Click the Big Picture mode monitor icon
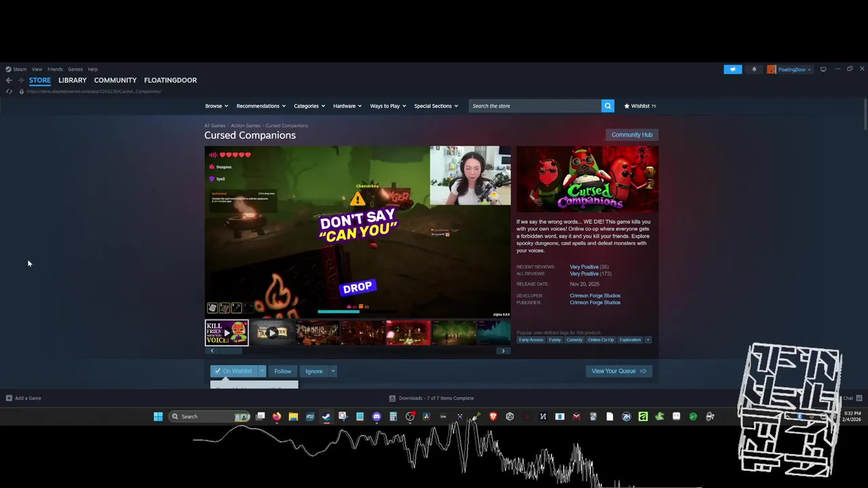Image resolution: width=868 pixels, height=488 pixels. pyautogui.click(x=823, y=69)
